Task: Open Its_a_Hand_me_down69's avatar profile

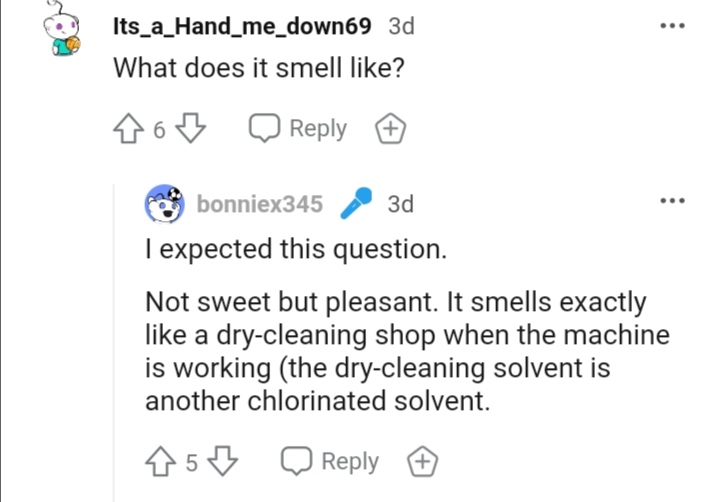Action: pyautogui.click(x=62, y=31)
